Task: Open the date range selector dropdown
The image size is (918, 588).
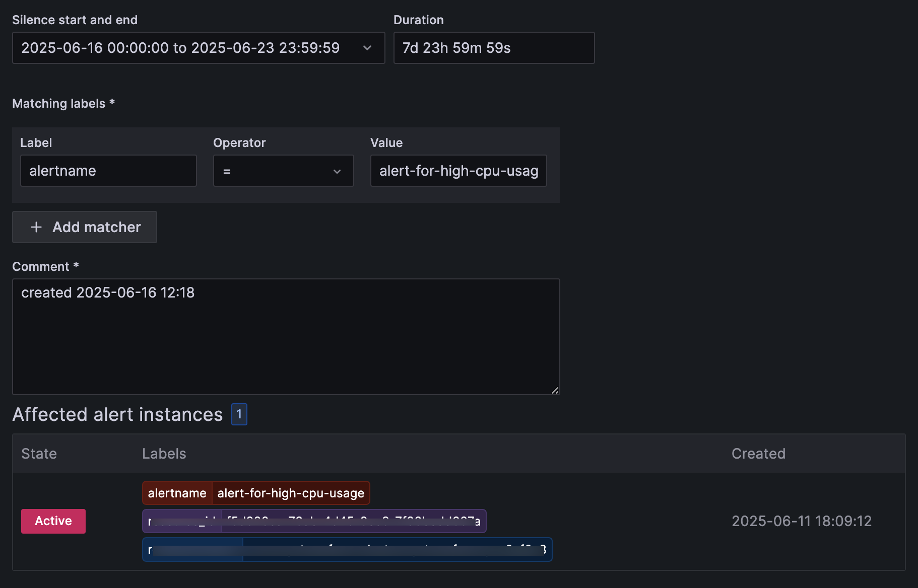Action: pyautogui.click(x=198, y=48)
